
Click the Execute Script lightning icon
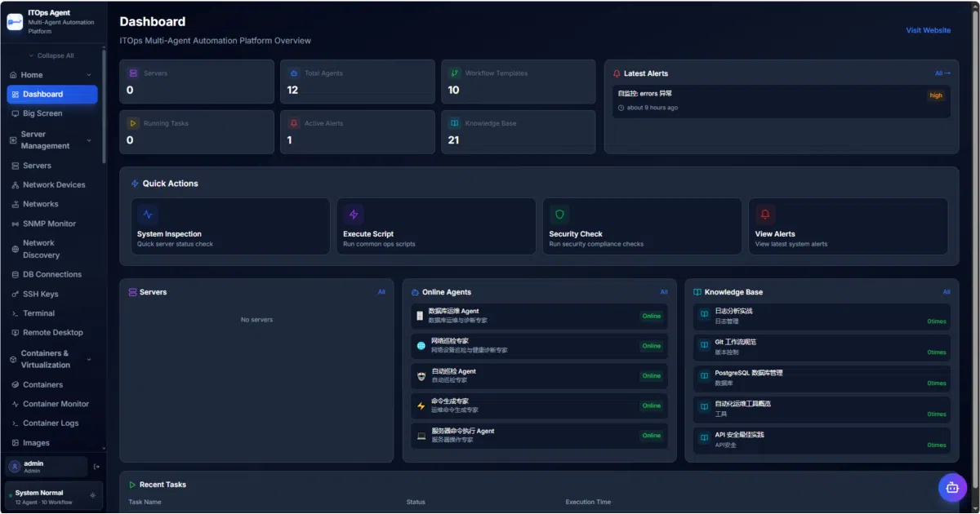(x=354, y=215)
